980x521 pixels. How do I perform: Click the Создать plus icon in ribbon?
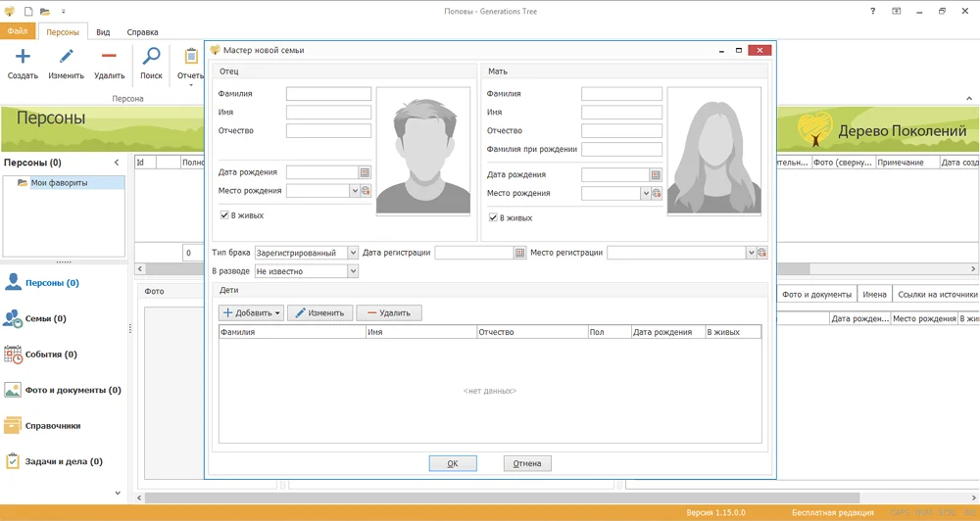coord(23,56)
